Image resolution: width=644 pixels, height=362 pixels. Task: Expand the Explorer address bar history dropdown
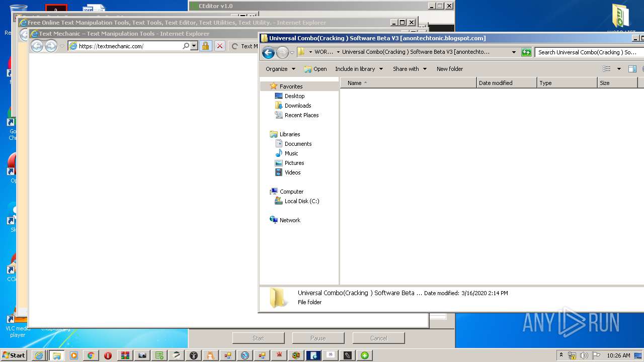coord(514,52)
